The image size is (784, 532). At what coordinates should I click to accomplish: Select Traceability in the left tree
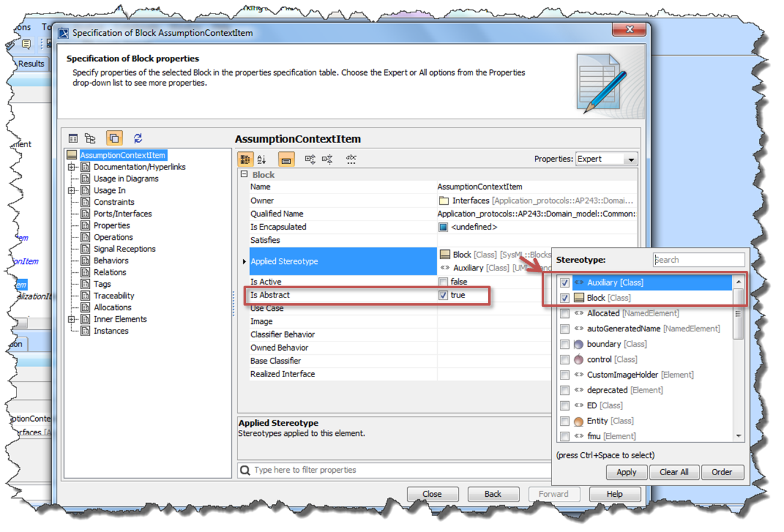click(114, 296)
